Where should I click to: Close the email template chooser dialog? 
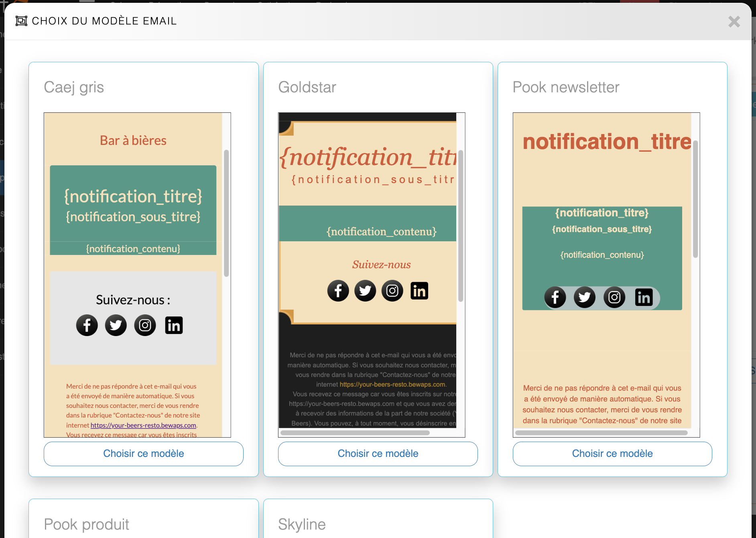point(734,22)
